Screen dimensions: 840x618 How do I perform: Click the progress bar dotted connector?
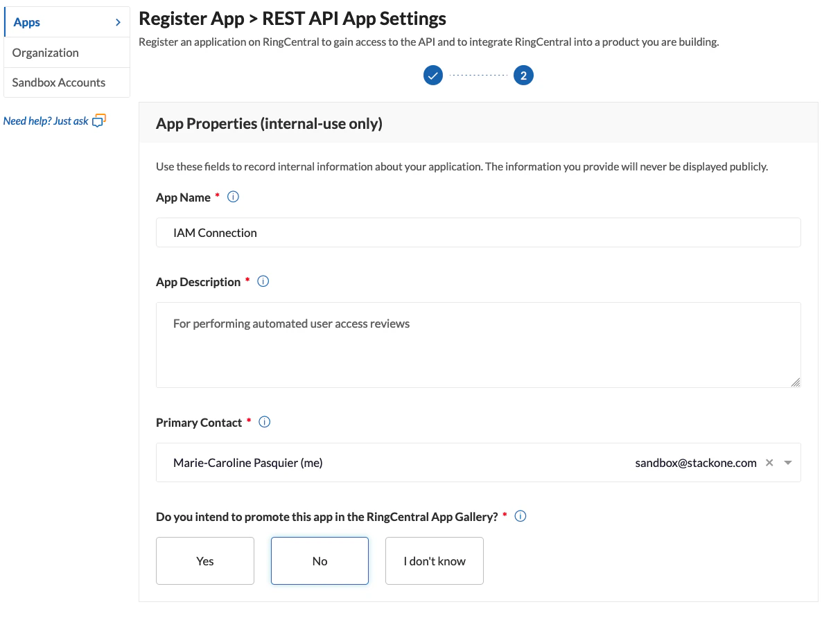coord(478,75)
